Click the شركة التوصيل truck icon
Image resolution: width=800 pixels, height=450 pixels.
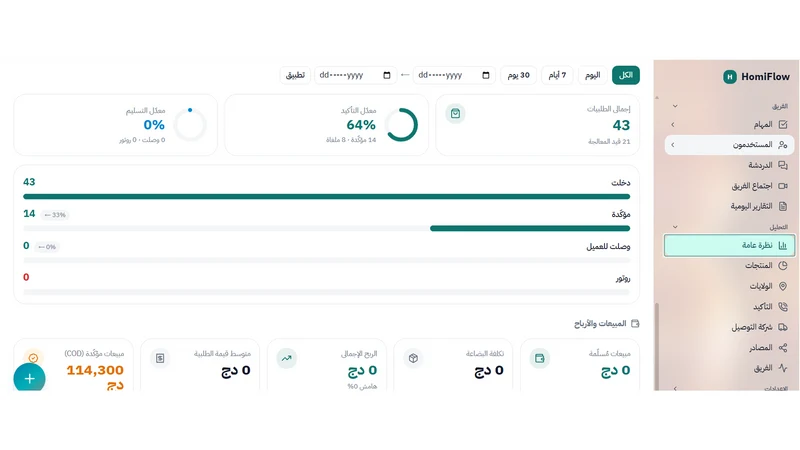coord(783,327)
